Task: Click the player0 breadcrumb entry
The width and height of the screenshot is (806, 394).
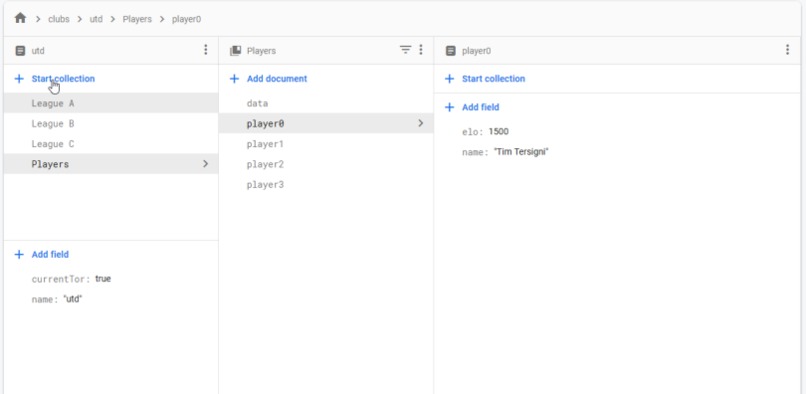Action: click(186, 19)
